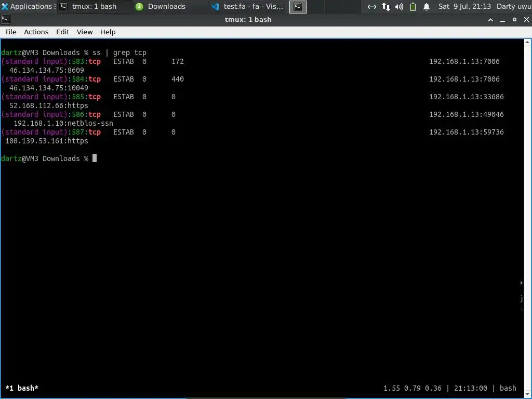Click the roll-up arrow in title bar
532x399 pixels.
[x=490, y=20]
